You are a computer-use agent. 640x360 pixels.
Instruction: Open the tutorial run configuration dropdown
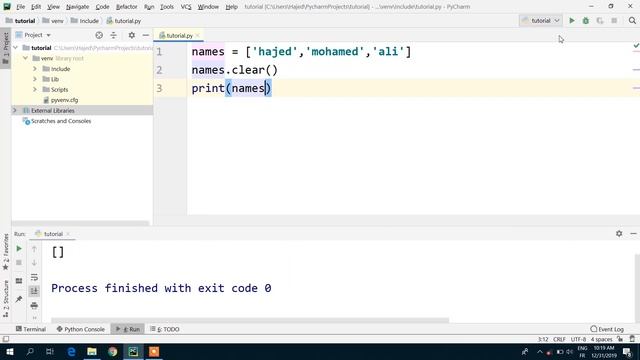540,20
